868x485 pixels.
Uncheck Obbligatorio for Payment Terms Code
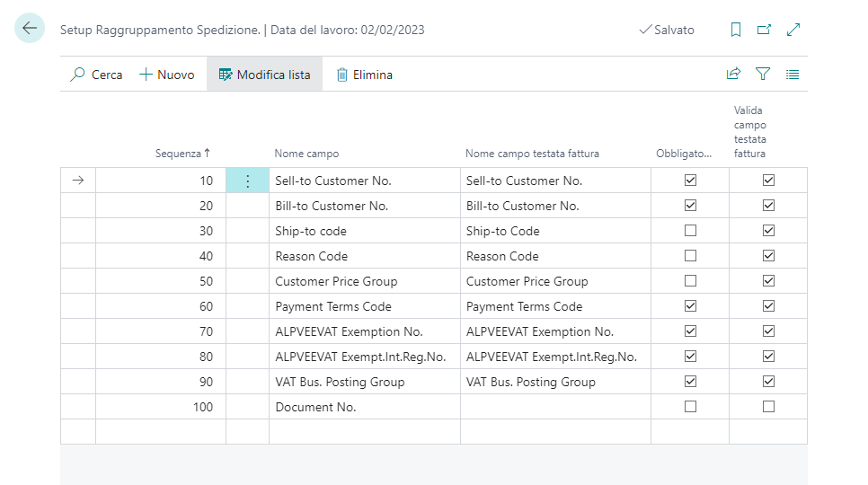(x=690, y=306)
